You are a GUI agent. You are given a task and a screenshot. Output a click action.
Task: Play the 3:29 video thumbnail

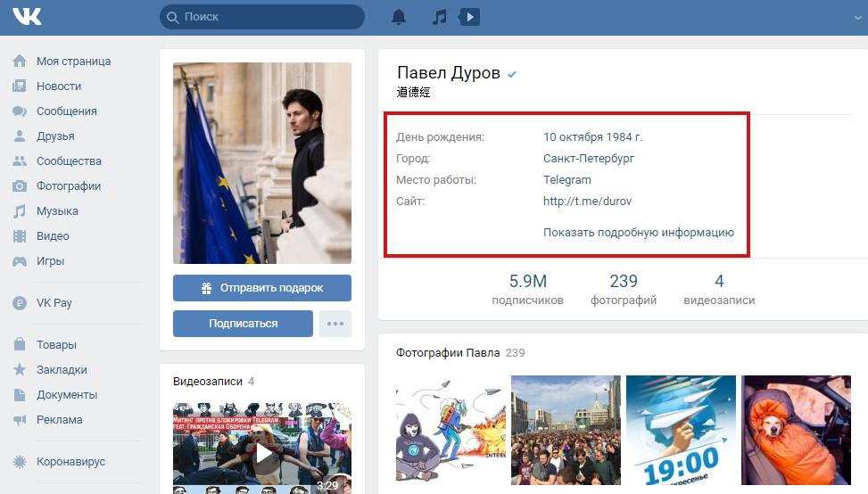click(x=262, y=449)
